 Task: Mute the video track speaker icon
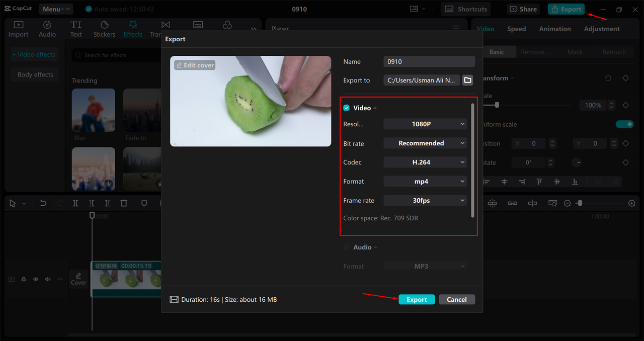(48, 279)
